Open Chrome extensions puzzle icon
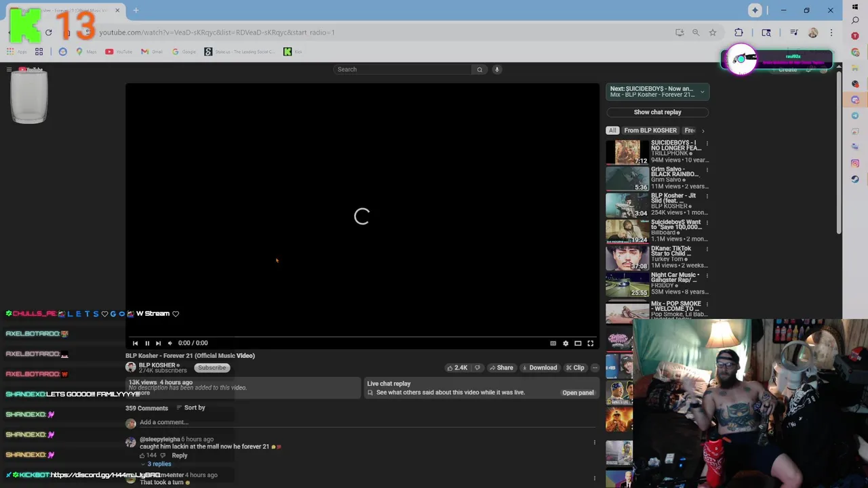The width and height of the screenshot is (868, 488). click(x=739, y=33)
